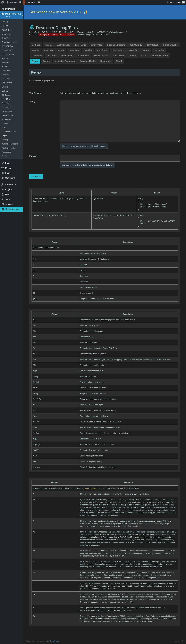Click the Dashboard gauge icon in sidebar
The width and height of the screenshot is (186, 644).
coord(2,9)
